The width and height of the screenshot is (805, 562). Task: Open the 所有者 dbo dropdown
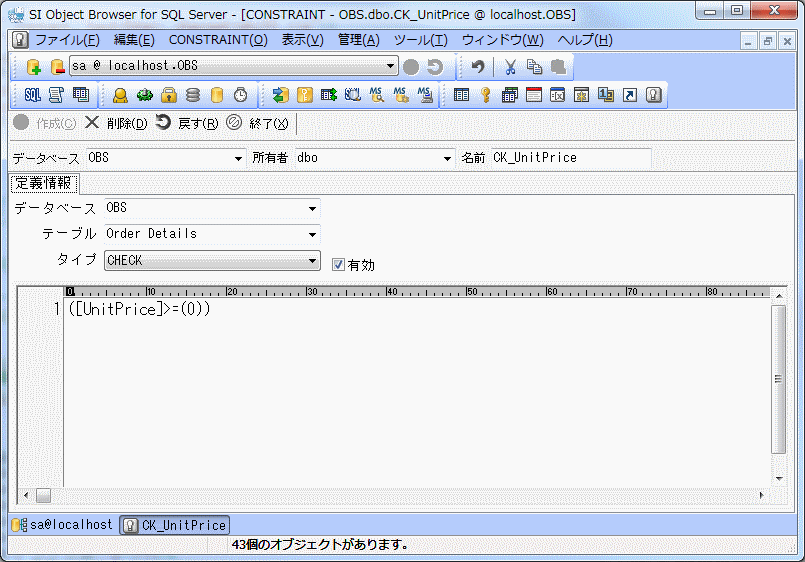(x=447, y=158)
